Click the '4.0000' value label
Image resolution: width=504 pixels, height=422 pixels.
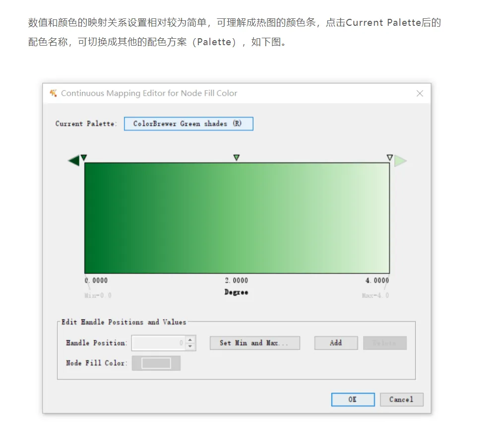pos(377,281)
